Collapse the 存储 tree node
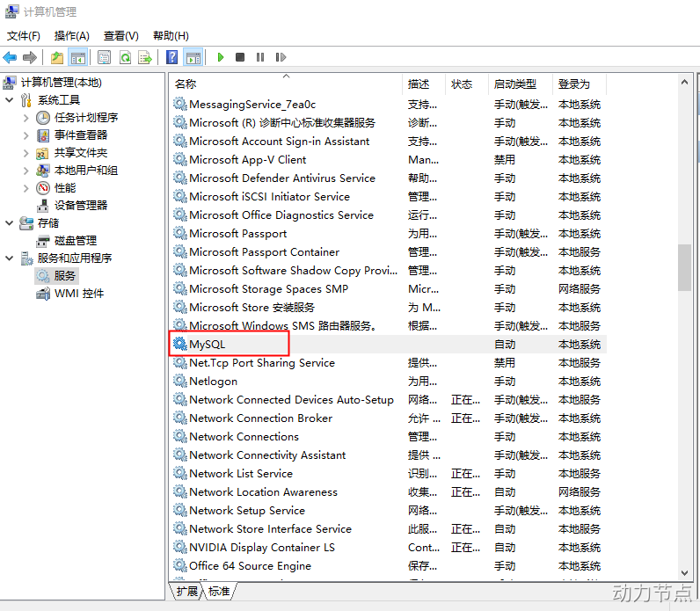The height and width of the screenshot is (611, 700). pyautogui.click(x=9, y=222)
